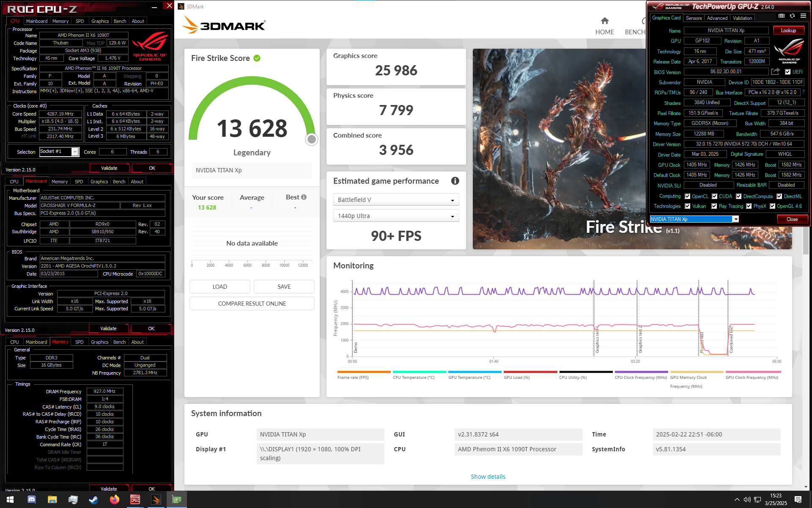Open Graphics tab in the Mainboard CPU-Z window
The height and width of the screenshot is (508, 812).
pos(99,182)
